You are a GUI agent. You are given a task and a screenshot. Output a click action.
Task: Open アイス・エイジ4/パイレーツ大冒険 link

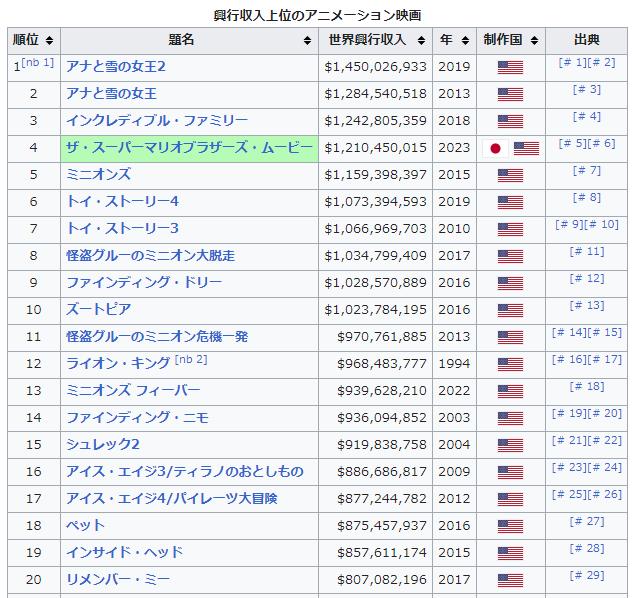172,499
